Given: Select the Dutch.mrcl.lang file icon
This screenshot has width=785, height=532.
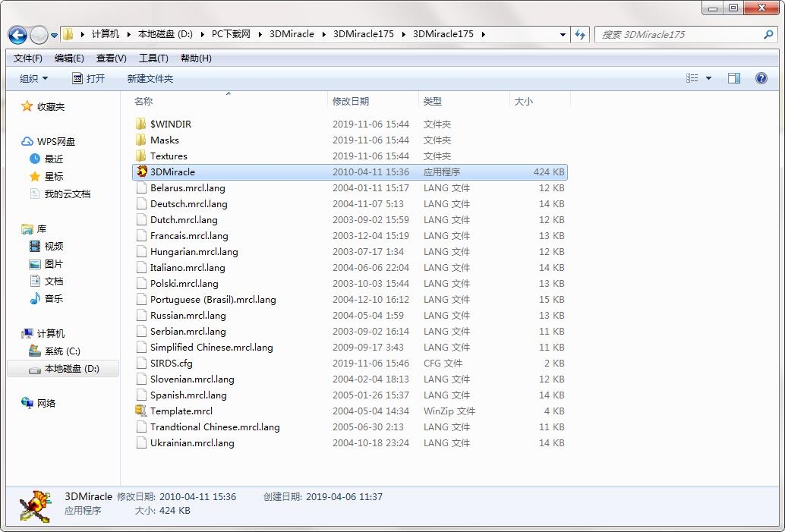Looking at the screenshot, I should point(141,220).
